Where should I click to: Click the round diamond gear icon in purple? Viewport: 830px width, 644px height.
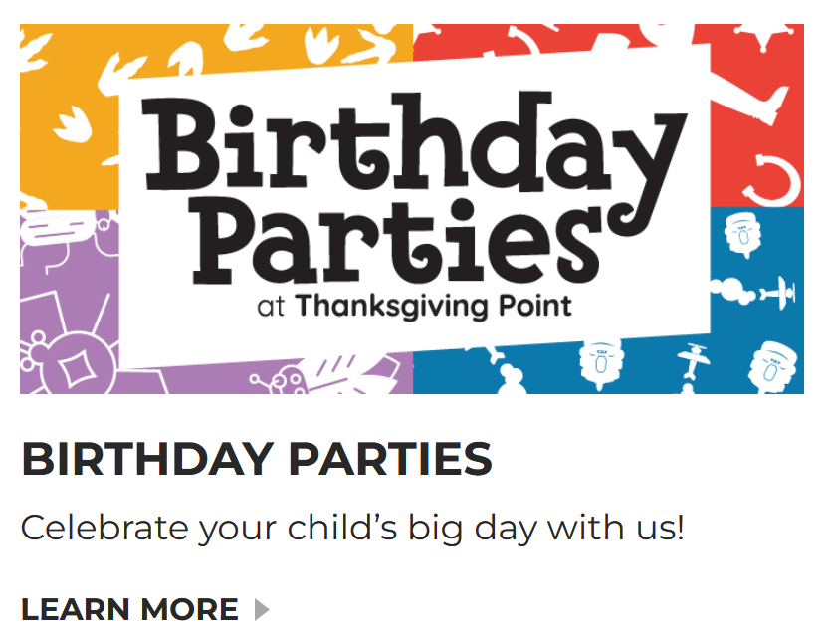[x=72, y=366]
